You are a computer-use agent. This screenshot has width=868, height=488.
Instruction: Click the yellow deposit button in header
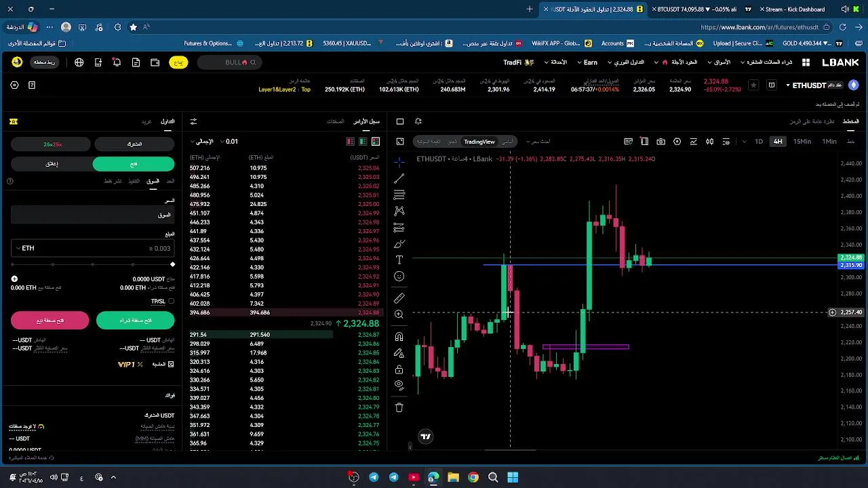point(178,62)
